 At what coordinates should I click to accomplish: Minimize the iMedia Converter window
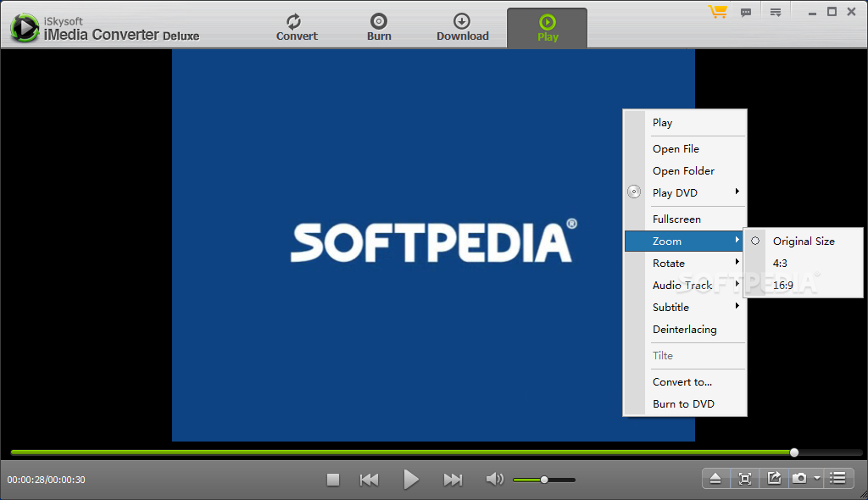point(812,12)
